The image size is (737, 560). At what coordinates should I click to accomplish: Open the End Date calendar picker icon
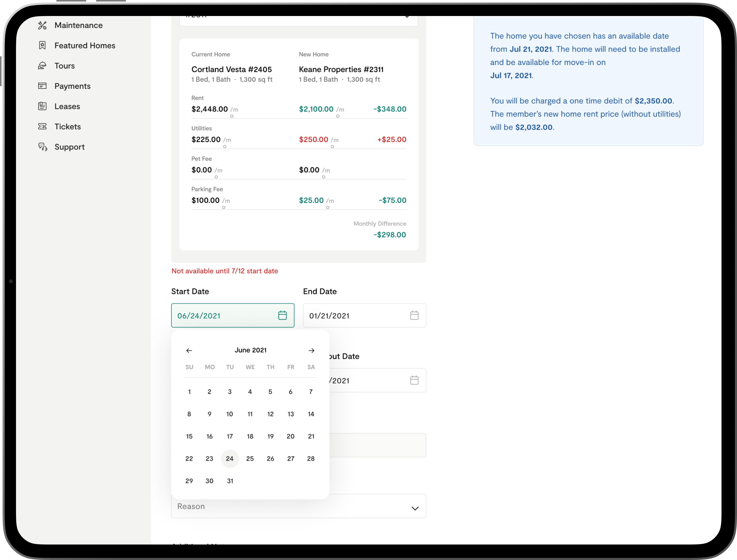coord(414,315)
